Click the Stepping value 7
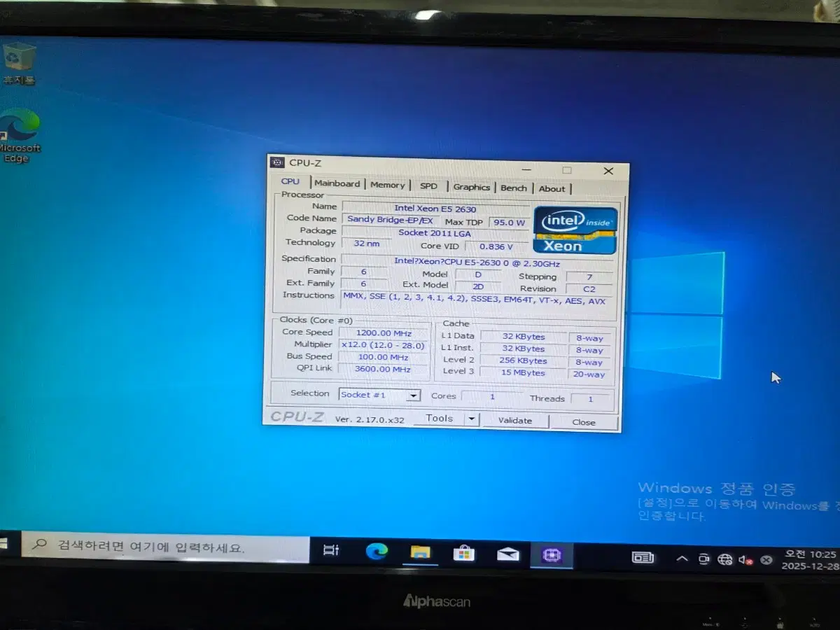Image resolution: width=840 pixels, height=630 pixels. tap(589, 276)
